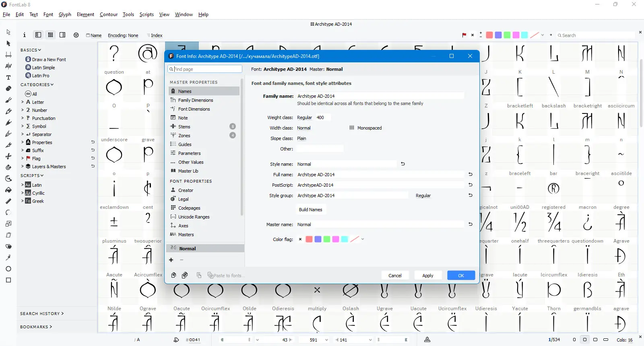
Task: Select the Scissors tool
Action: pos(8,156)
